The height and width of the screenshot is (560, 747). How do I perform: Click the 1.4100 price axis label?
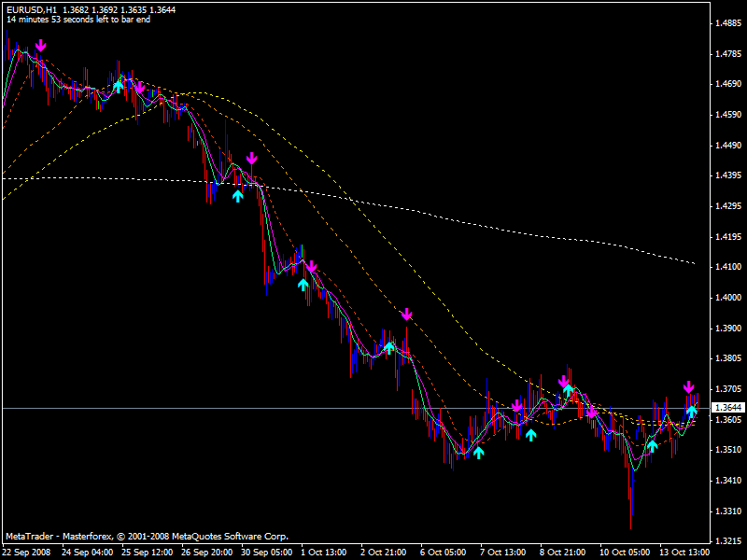(x=728, y=267)
